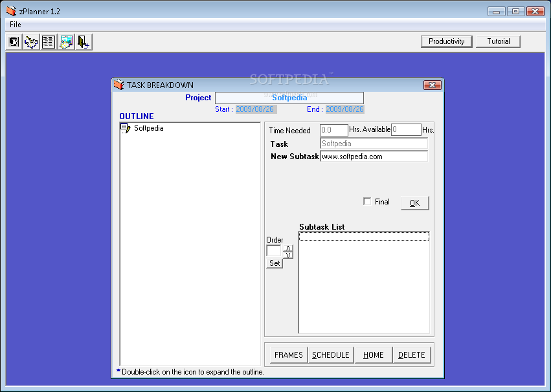
Task: Click the Set order button
Action: click(x=275, y=263)
